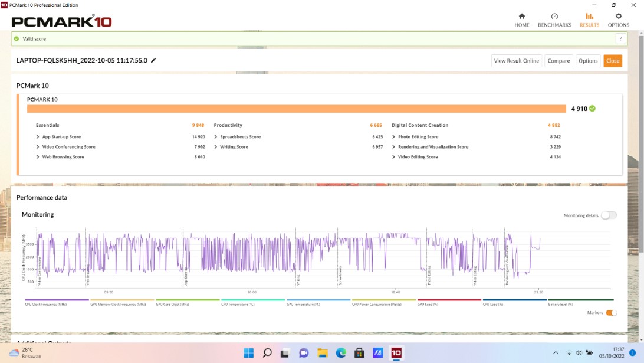Toggle CPU Clock Frequency legend
This screenshot has width=644, height=363.
[x=57, y=302]
